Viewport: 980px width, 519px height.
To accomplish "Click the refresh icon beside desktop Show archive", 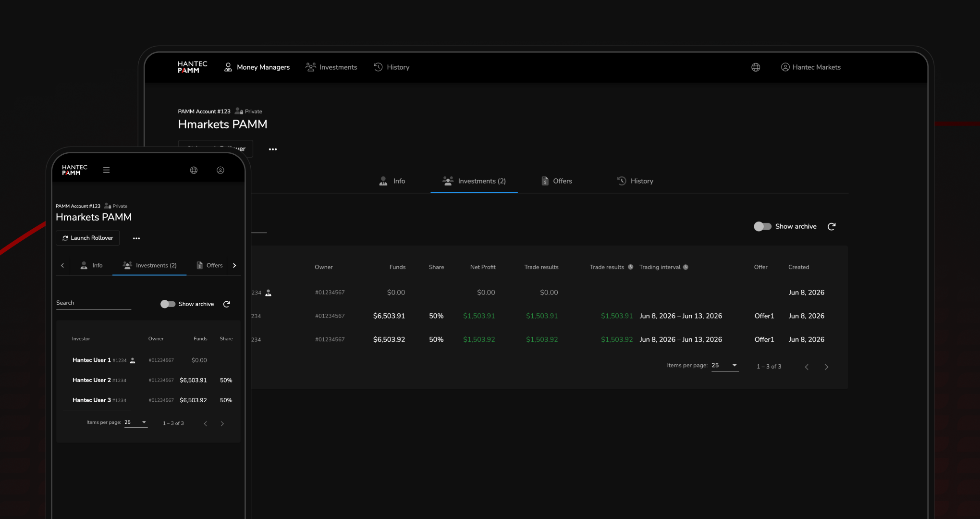I will click(x=832, y=226).
